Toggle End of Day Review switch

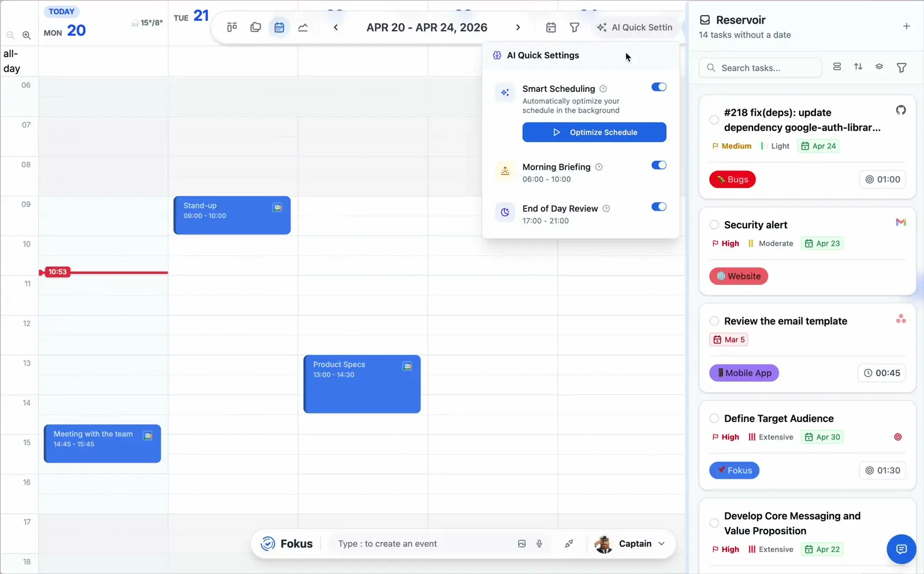(x=659, y=207)
